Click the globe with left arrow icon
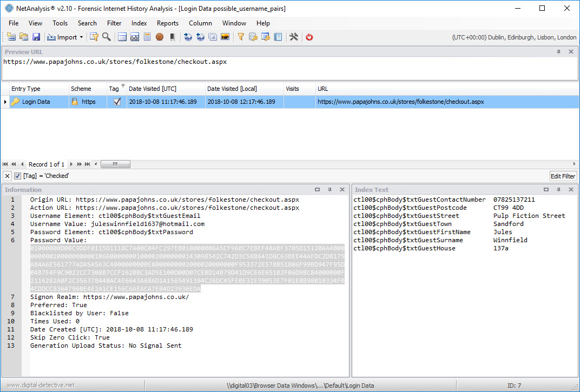This screenshot has height=392, width=580. pyautogui.click(x=201, y=37)
